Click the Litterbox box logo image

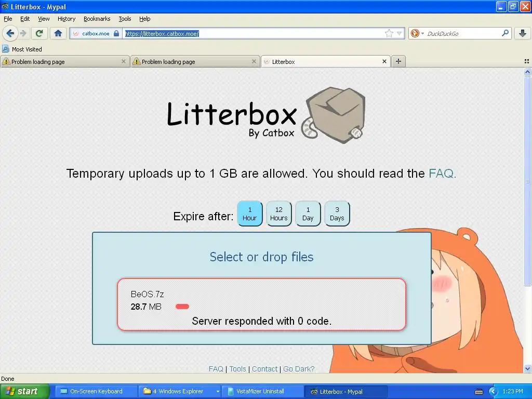[332, 115]
